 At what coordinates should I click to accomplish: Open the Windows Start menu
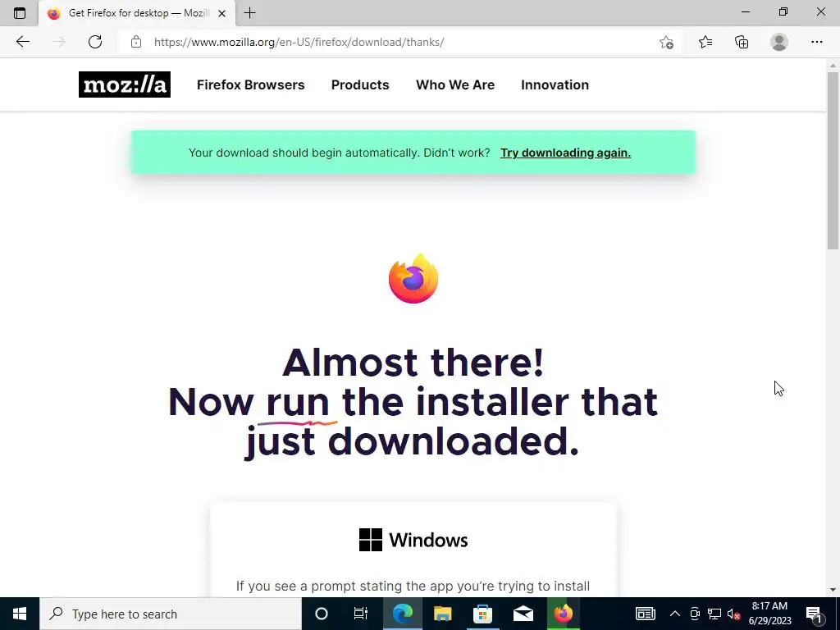[x=20, y=614]
